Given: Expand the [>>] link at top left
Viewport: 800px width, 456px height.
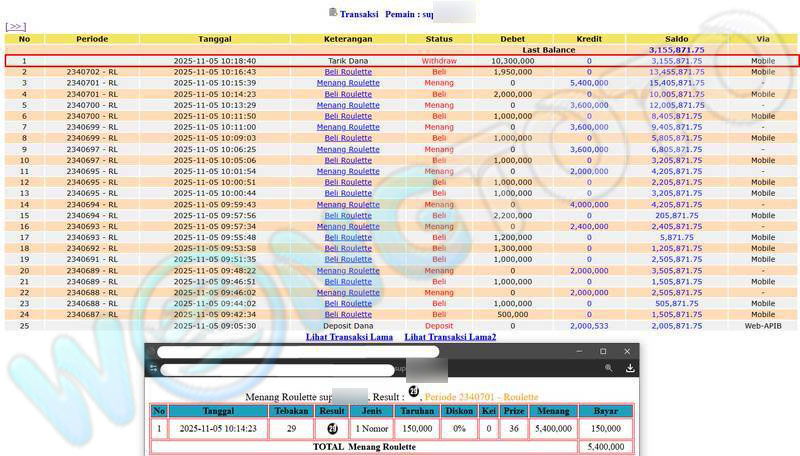Looking at the screenshot, I should [x=16, y=26].
